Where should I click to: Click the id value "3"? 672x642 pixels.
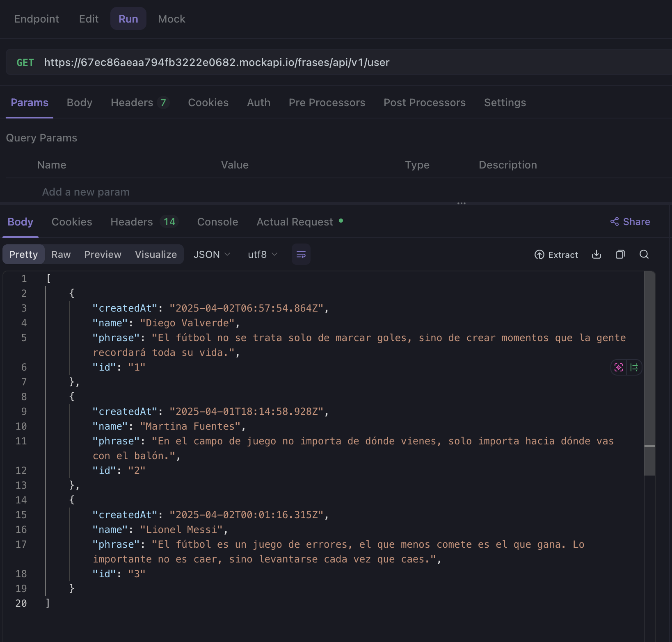tap(137, 574)
